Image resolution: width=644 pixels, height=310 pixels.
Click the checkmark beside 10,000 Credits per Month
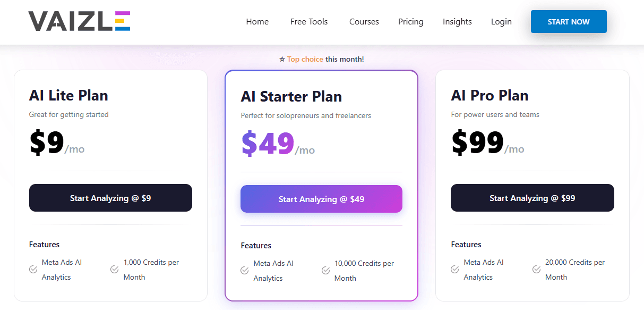coord(325,271)
